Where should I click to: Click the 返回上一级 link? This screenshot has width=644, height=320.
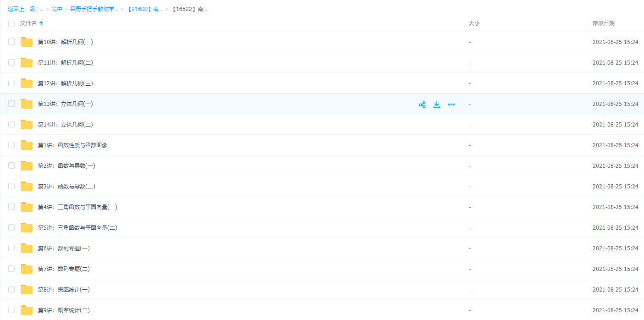(x=21, y=9)
